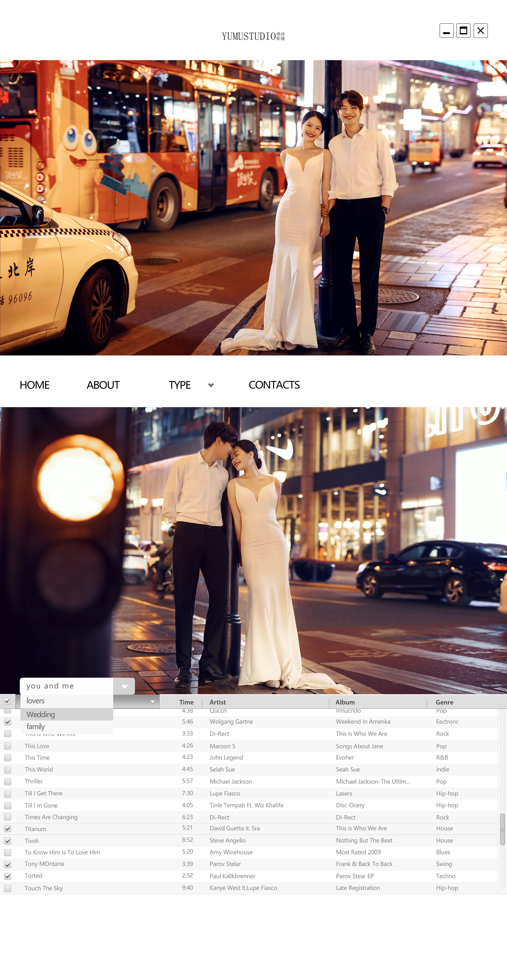Uncheck the Torted row checkbox

pyautogui.click(x=8, y=876)
